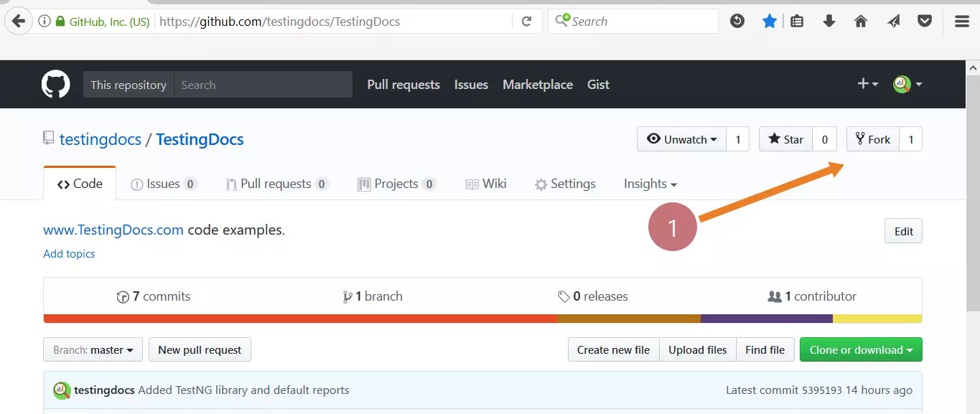This screenshot has width=980, height=414.
Task: Expand the Branch: master dropdown
Action: pos(93,349)
